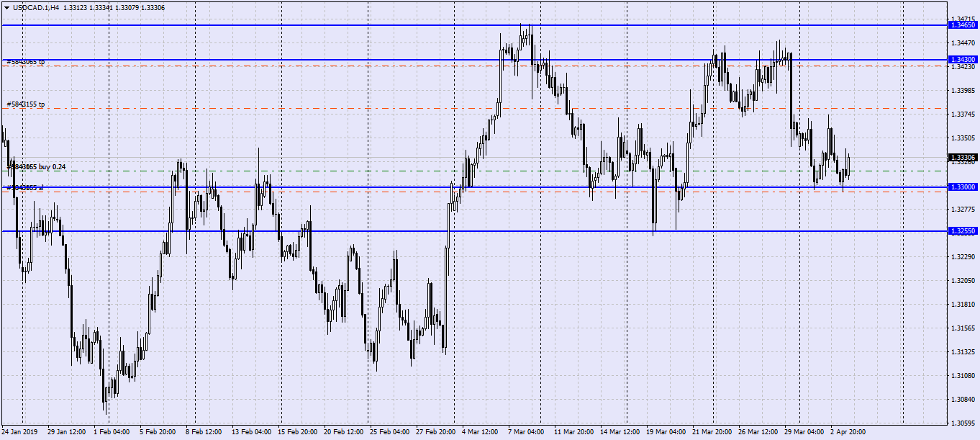
Task: Click the 1.30840 price scale value
Action: click(962, 399)
